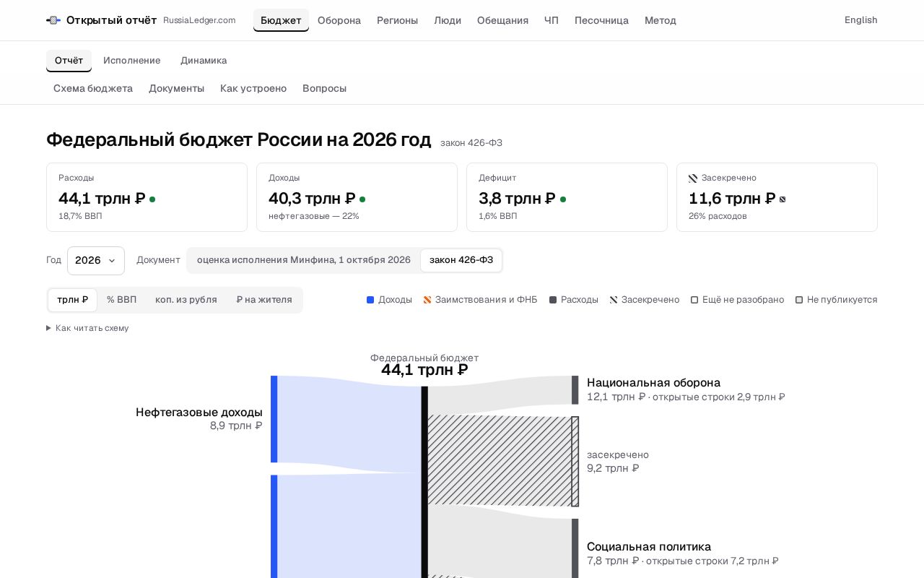The width and height of the screenshot is (924, 578).
Task: Click the Не публикуется legend box
Action: click(x=799, y=300)
